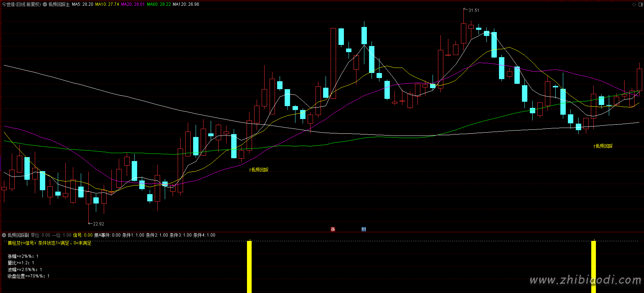The image size is (644, 293).
Task: Expand the 低频回踩副 sub-indicator arrow
Action: [x=4, y=235]
